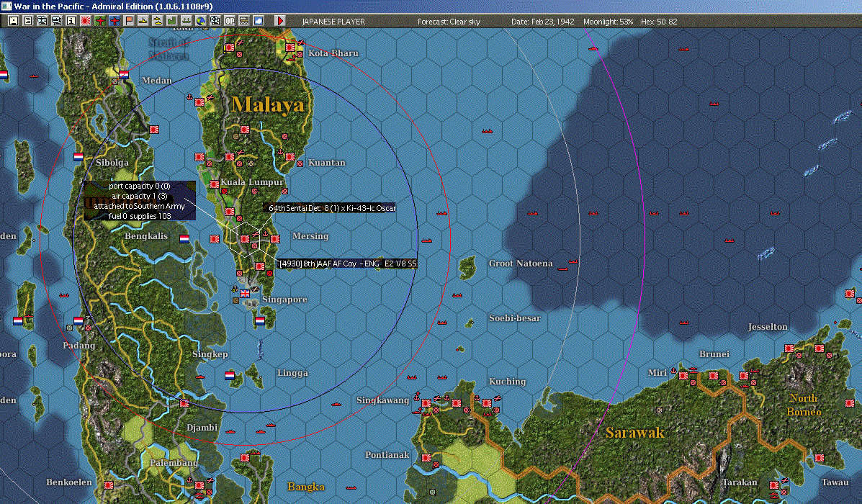This screenshot has height=504, width=862.
Task: Select the British flag base at Singapore
Action: click(x=245, y=294)
